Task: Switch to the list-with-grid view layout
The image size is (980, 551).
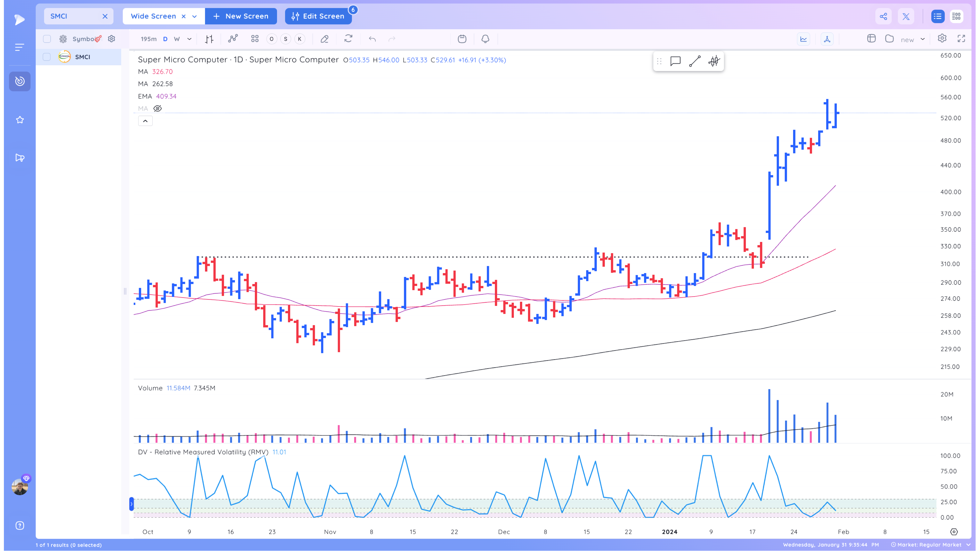Action: (956, 16)
